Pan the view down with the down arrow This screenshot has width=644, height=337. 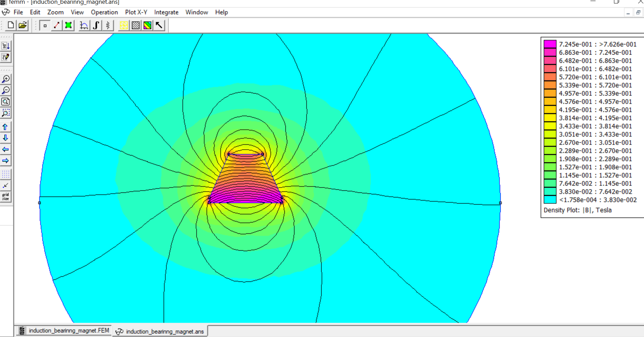(x=6, y=138)
